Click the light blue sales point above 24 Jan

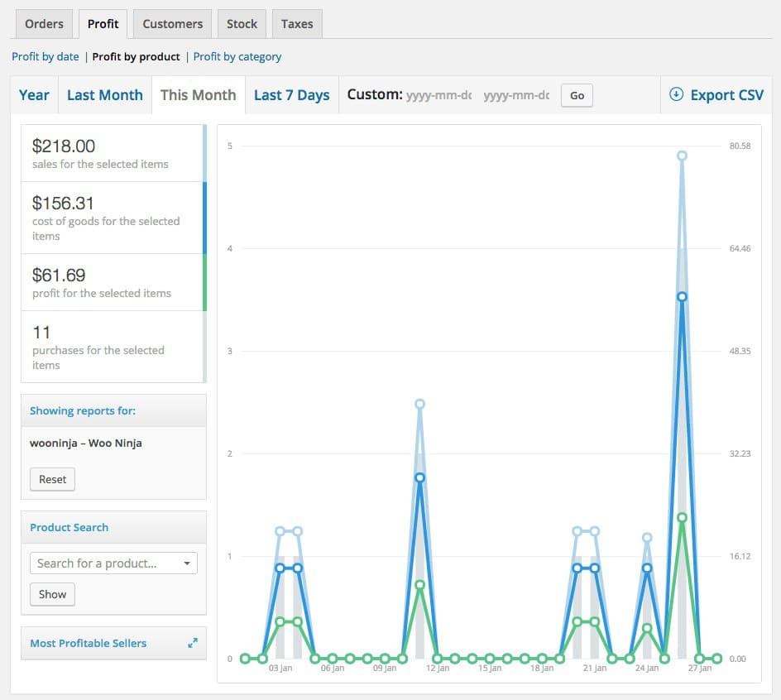pos(647,538)
